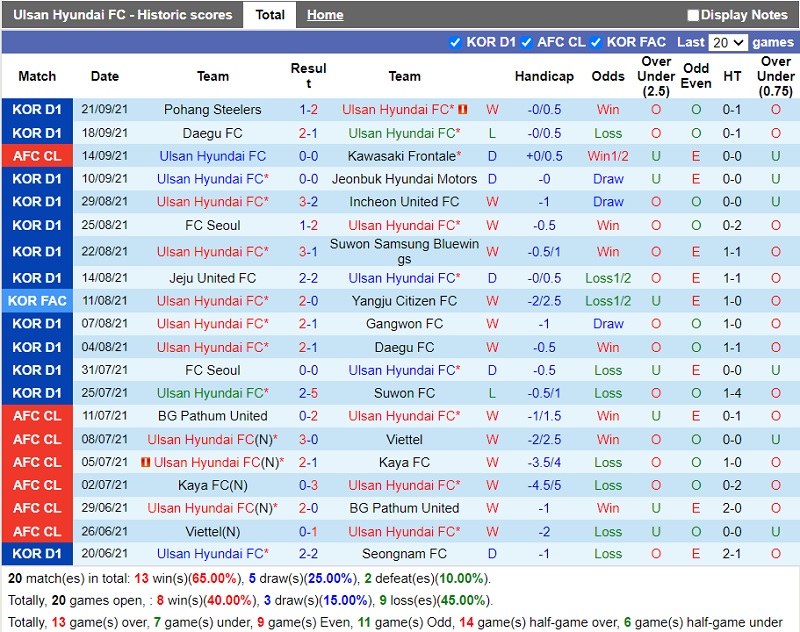This screenshot has height=632, width=800.
Task: Enable the Display Notes checkbox
Action: [693, 15]
